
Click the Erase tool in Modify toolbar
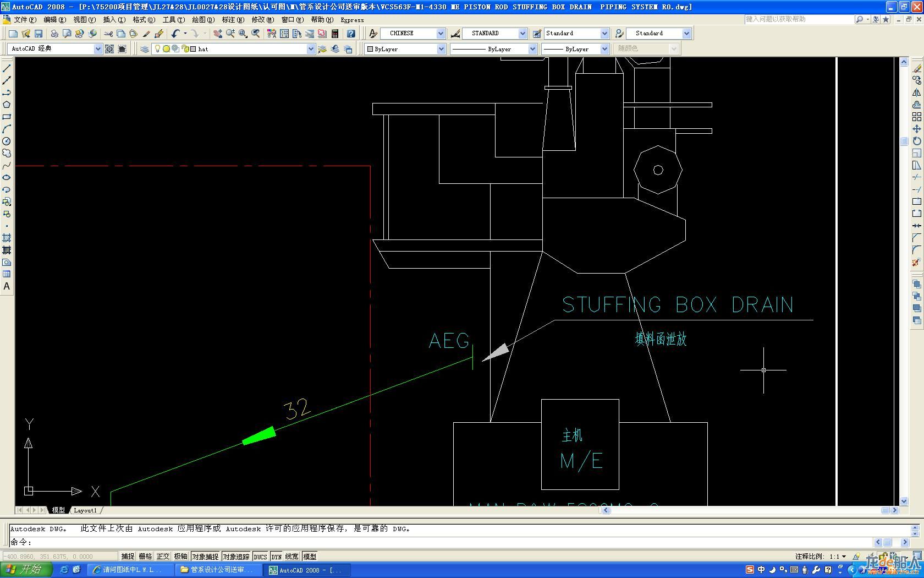coord(916,68)
